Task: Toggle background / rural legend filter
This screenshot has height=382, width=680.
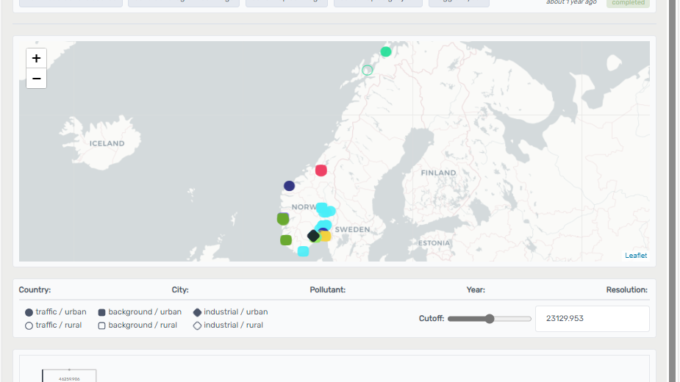Action: point(137,325)
